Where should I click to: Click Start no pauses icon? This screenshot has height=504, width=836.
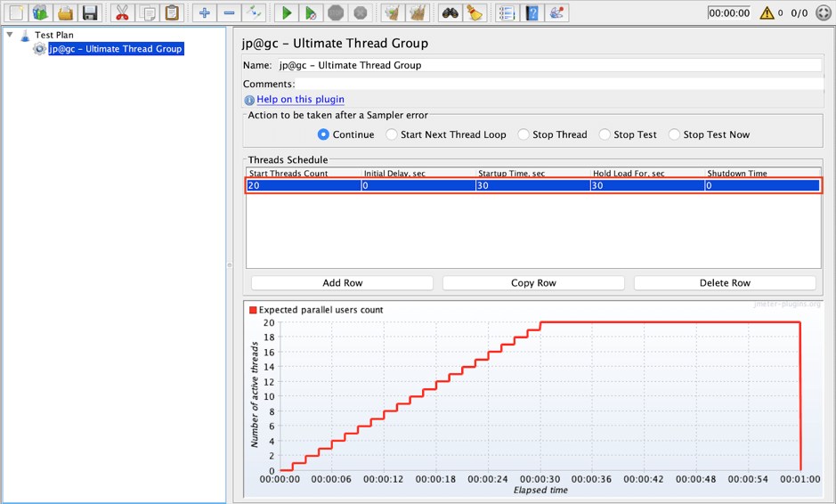click(312, 12)
